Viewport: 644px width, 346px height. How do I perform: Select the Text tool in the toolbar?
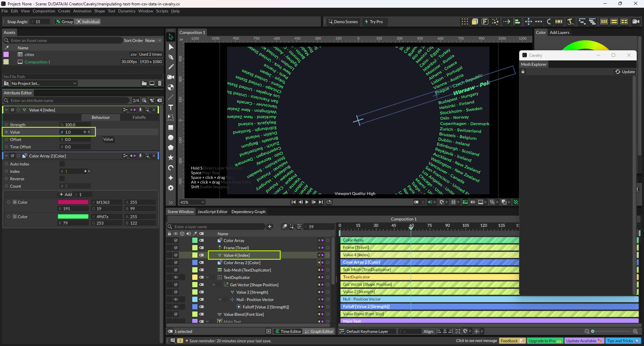171,107
